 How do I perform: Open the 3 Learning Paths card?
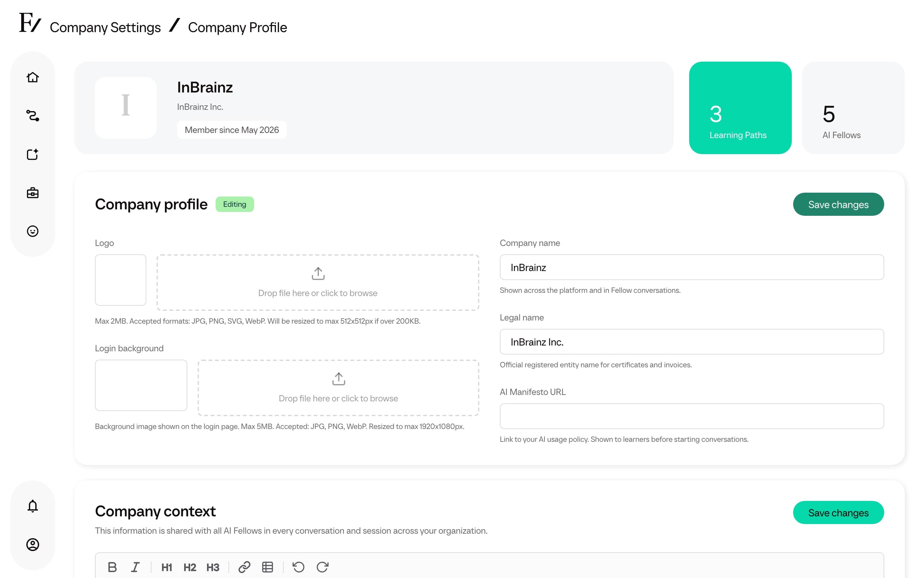tap(740, 108)
